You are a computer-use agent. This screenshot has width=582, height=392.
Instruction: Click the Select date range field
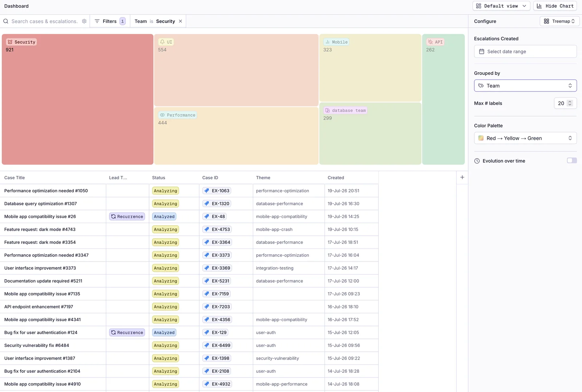(525, 52)
